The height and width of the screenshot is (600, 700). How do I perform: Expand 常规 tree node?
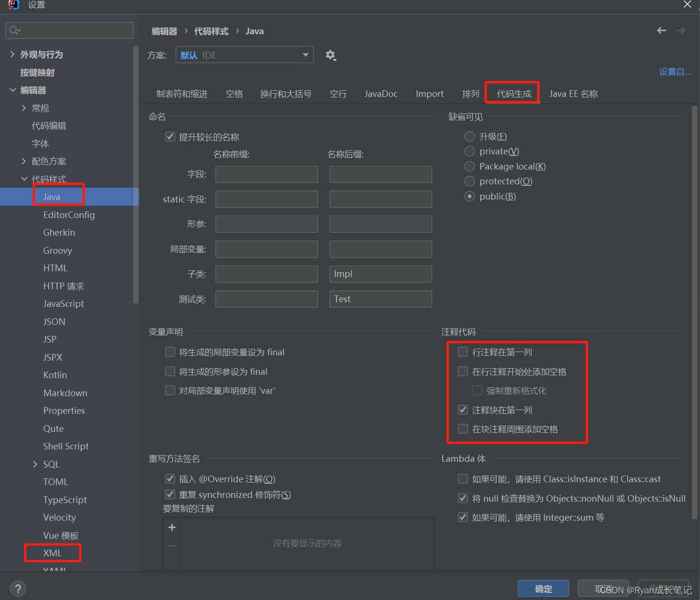point(24,108)
